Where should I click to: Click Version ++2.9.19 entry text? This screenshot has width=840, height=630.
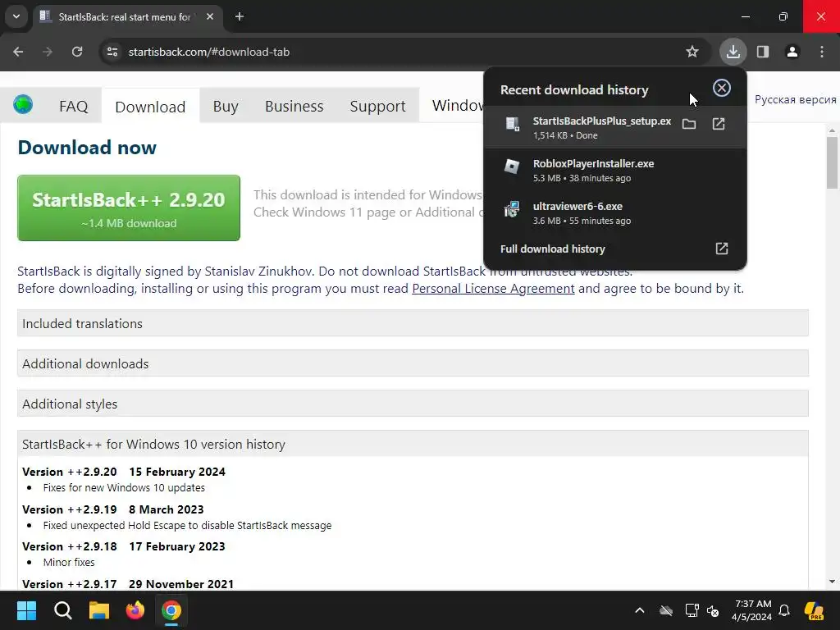tap(113, 509)
